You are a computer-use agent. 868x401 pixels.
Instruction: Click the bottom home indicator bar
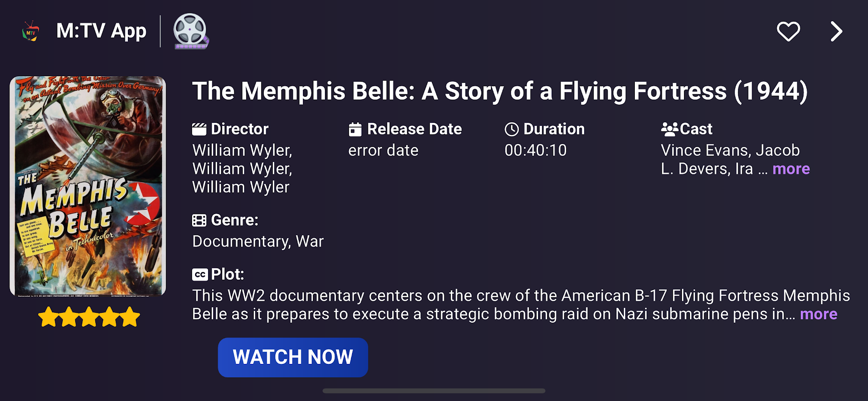[x=434, y=391]
